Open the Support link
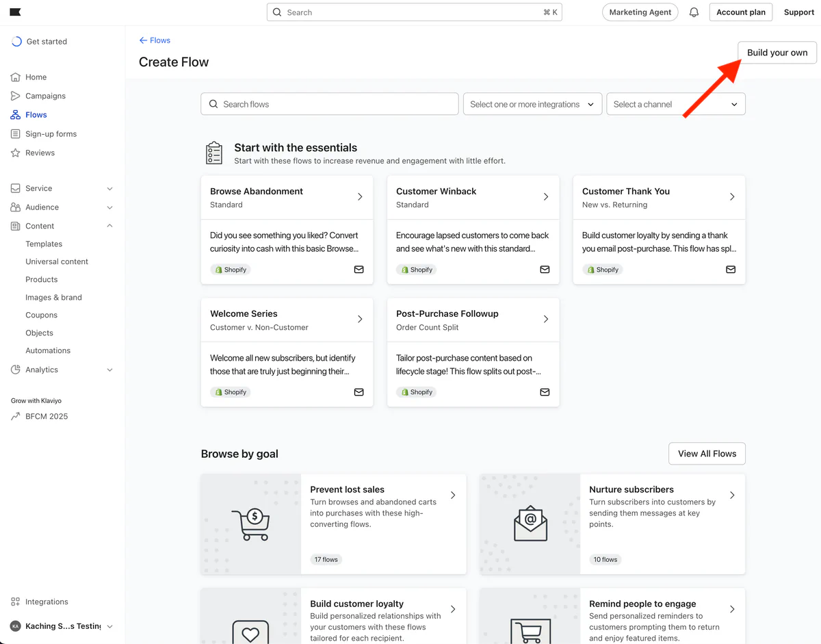 [x=799, y=12]
